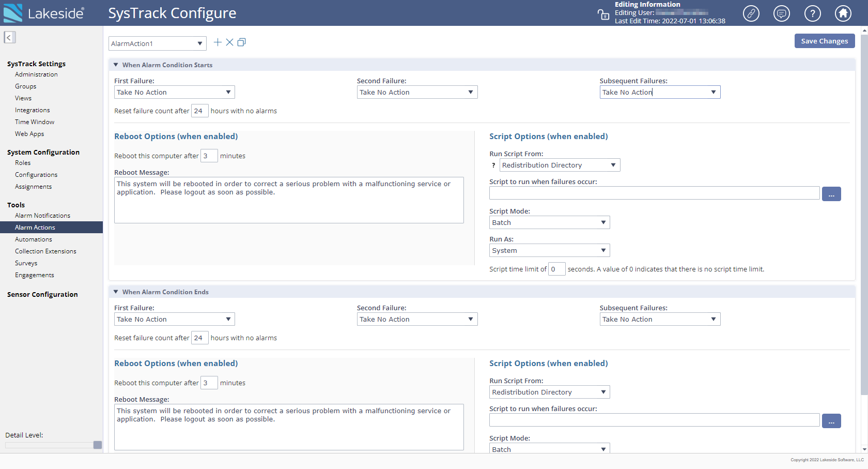Viewport: 868px width, 469px height.
Task: Browse for script using first ellipsis button
Action: [831, 194]
